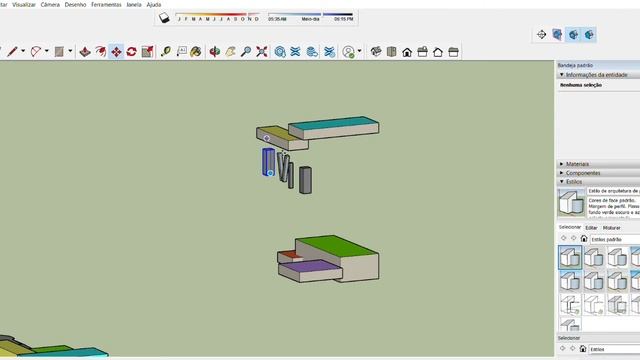Go back in bottom Selecionar pane
Image resolution: width=640 pixels, height=360 pixels.
click(x=562, y=349)
